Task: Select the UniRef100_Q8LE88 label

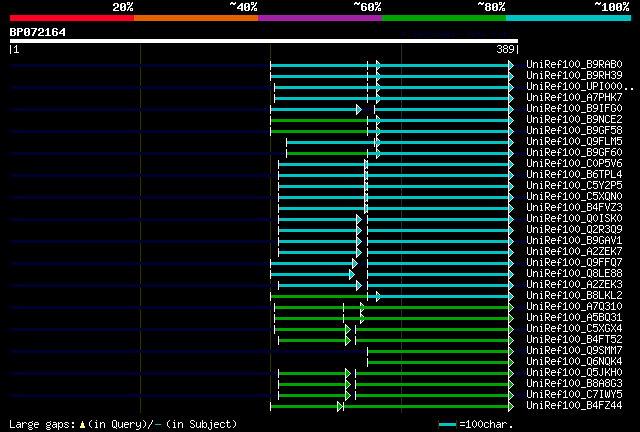Action: pyautogui.click(x=574, y=274)
